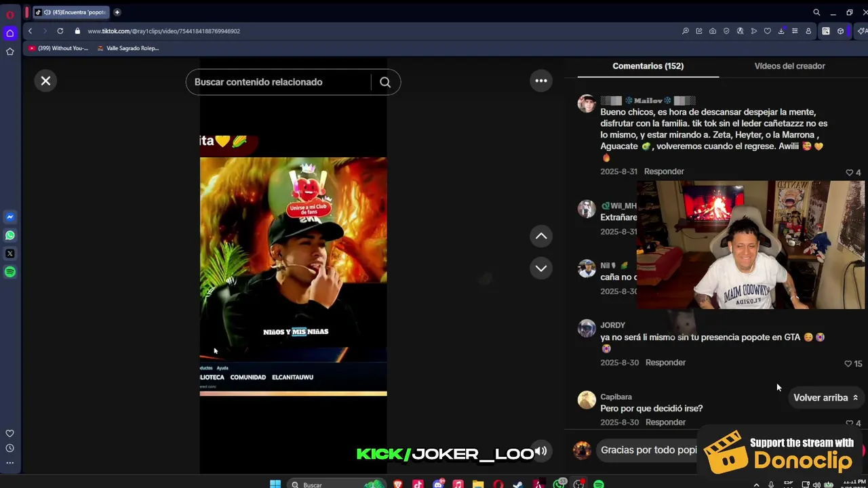Image resolution: width=868 pixels, height=488 pixels.
Task: Open sidebar history clock icon
Action: click(x=9, y=449)
